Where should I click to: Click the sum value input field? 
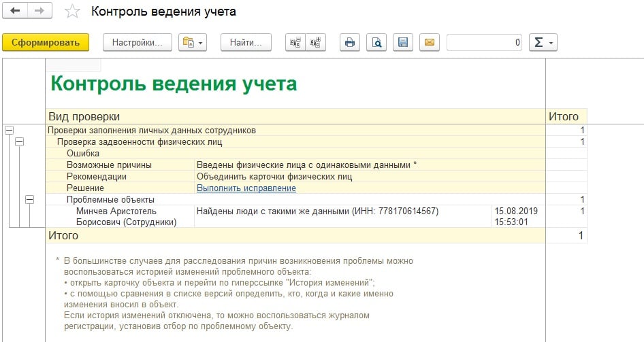pyautogui.click(x=485, y=42)
